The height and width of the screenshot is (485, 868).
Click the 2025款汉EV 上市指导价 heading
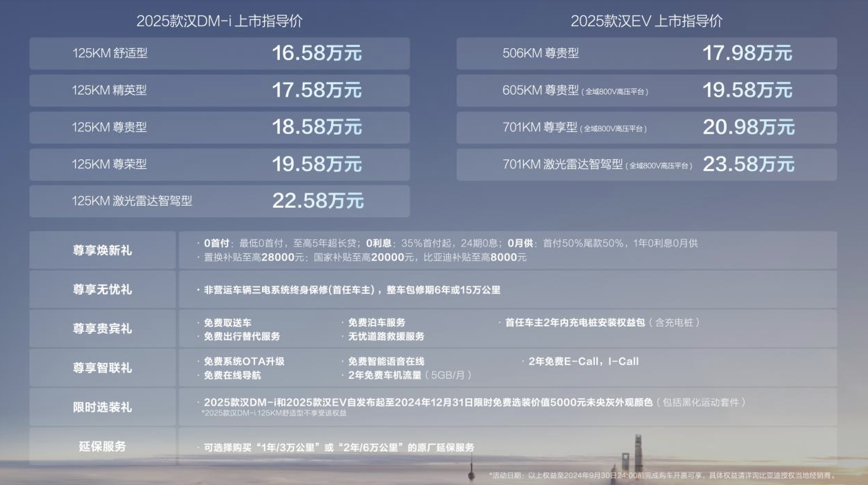click(x=646, y=21)
